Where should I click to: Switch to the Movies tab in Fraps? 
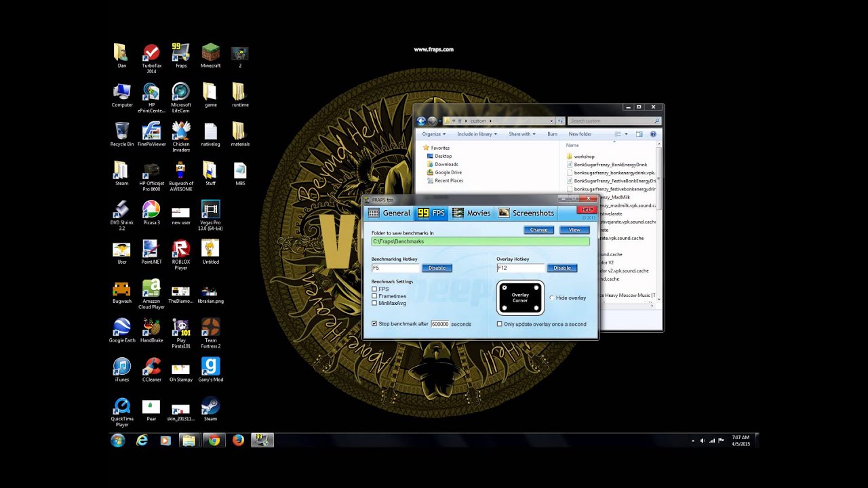tap(471, 213)
